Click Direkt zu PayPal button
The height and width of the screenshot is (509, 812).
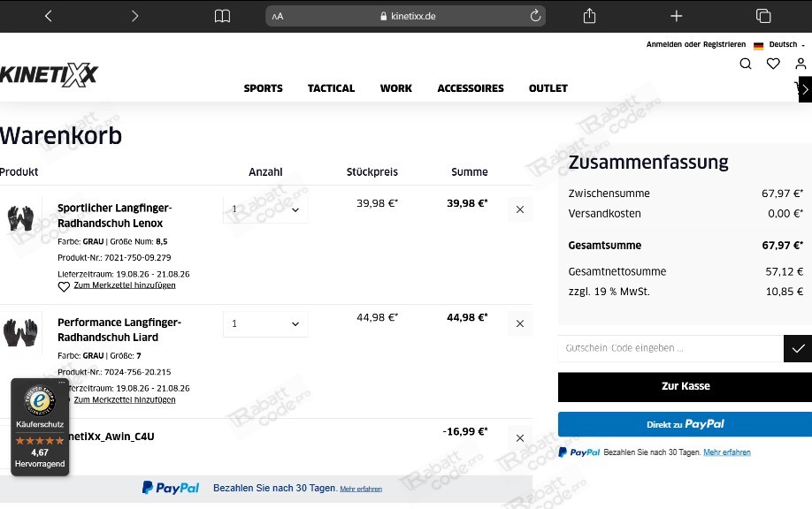[x=686, y=424]
